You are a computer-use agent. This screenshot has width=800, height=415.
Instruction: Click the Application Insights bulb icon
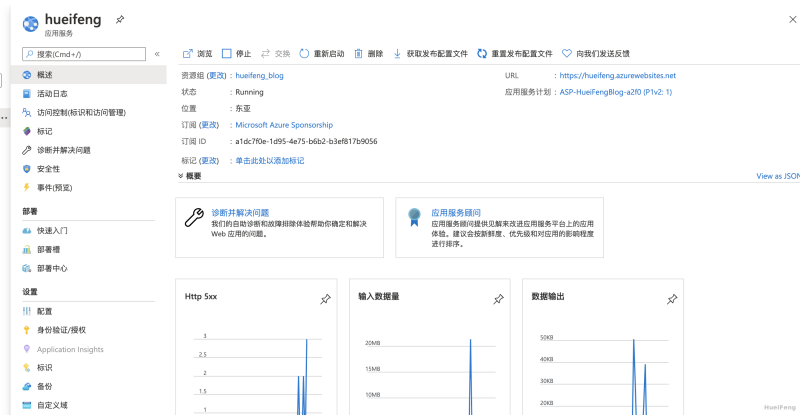(x=27, y=349)
